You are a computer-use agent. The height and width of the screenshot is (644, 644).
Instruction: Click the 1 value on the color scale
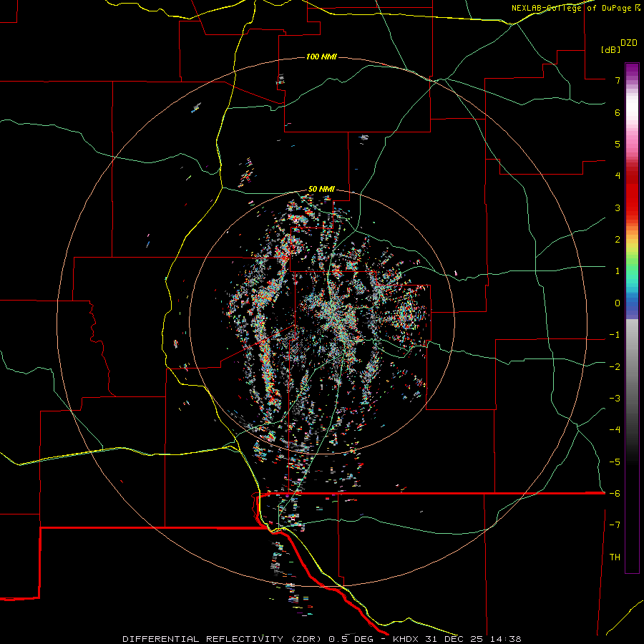(618, 271)
